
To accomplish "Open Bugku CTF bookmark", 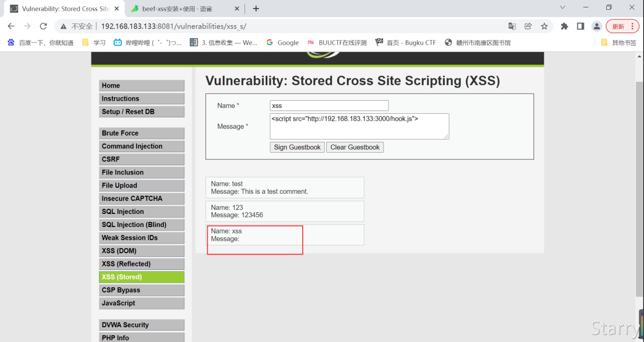I will click(406, 42).
